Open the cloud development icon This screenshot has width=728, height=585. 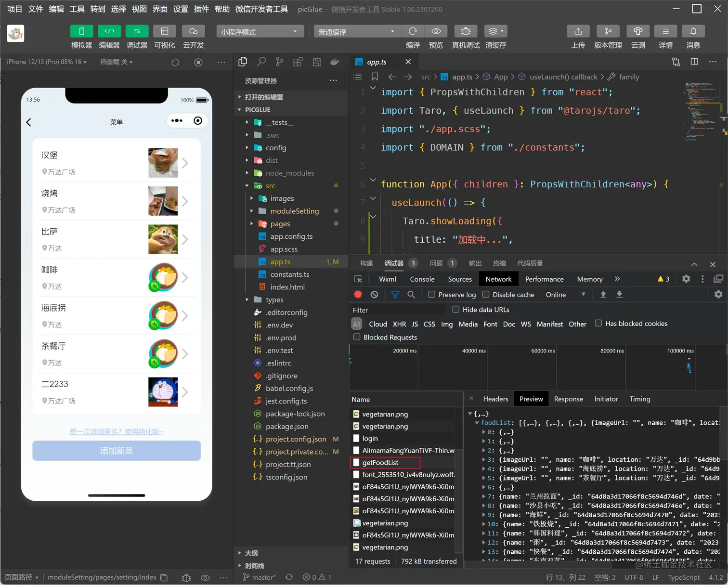pos(194,31)
